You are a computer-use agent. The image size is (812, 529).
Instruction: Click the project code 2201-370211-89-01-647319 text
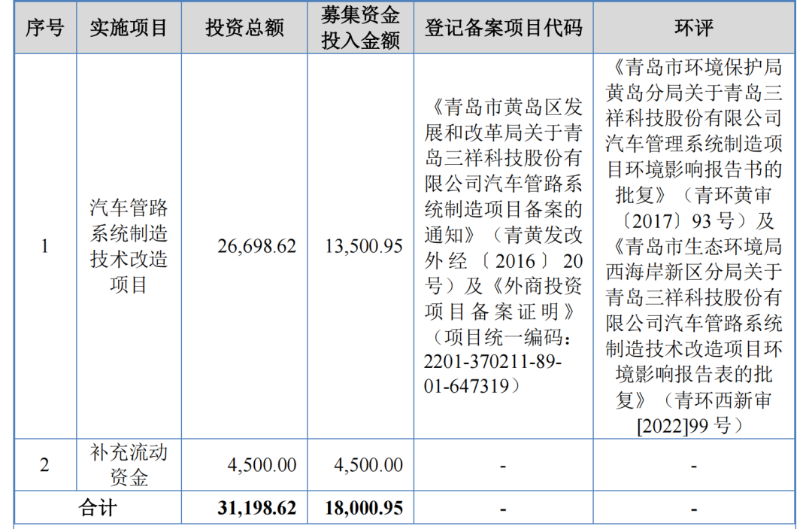492,373
